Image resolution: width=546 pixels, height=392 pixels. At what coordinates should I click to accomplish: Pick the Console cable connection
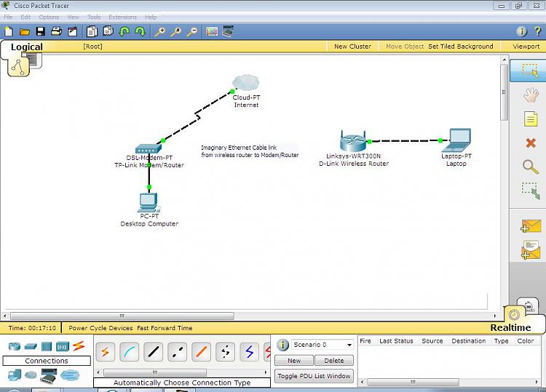pyautogui.click(x=129, y=352)
